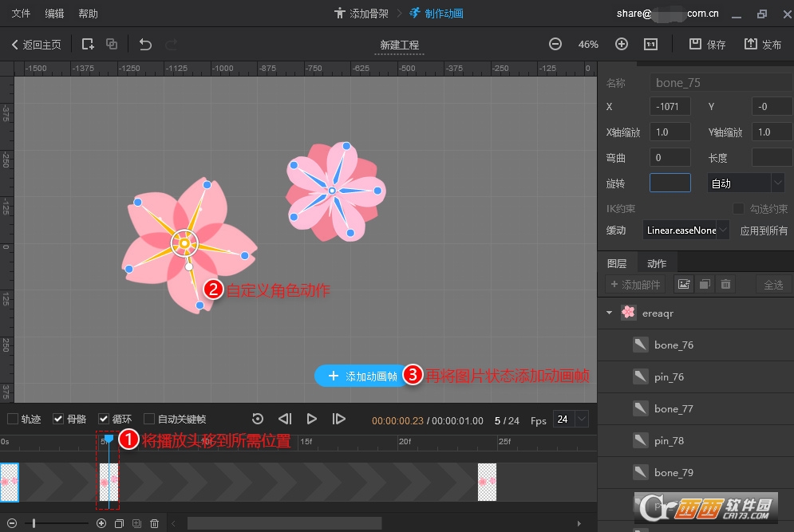Image resolution: width=794 pixels, height=532 pixels.
Task: Click the undo arrow icon
Action: 145,45
